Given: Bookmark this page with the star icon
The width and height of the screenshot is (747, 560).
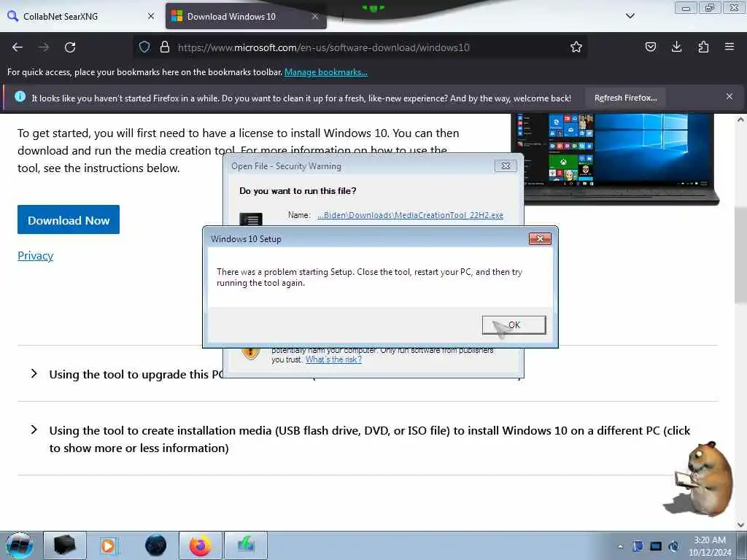Looking at the screenshot, I should [576, 47].
